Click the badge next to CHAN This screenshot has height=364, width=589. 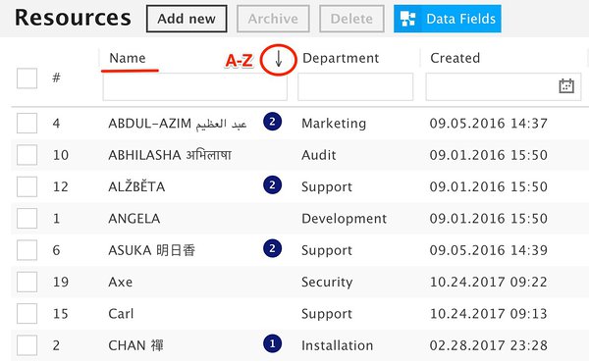point(272,343)
